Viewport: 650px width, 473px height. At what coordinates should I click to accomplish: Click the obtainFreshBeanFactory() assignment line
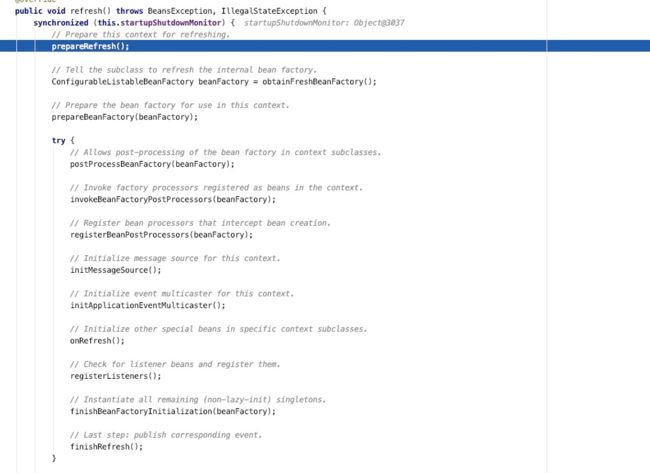tap(214, 82)
